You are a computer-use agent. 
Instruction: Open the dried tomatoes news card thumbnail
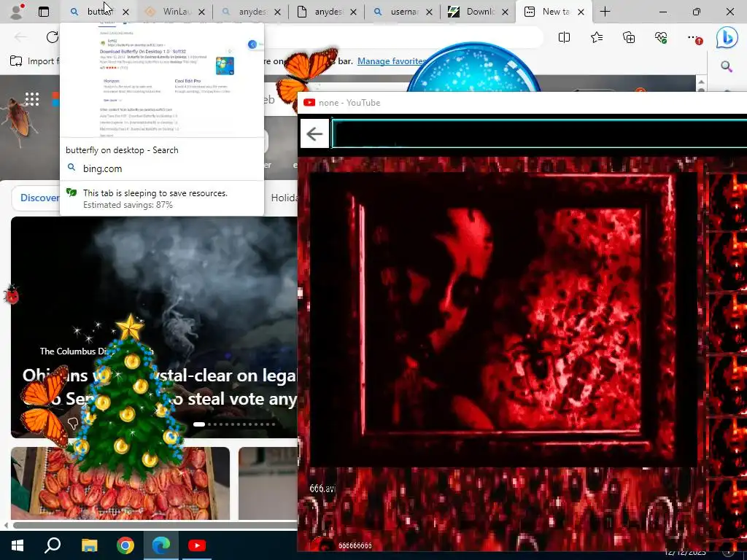[120, 483]
